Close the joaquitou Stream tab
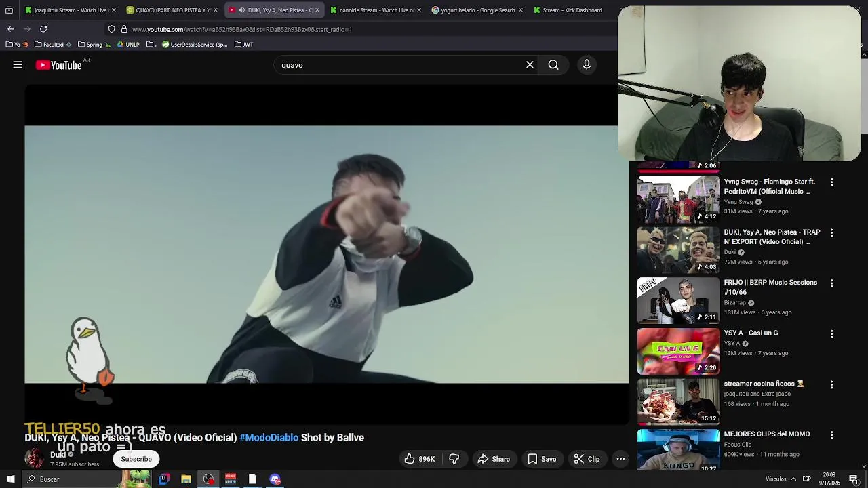The image size is (868, 488). [x=114, y=10]
